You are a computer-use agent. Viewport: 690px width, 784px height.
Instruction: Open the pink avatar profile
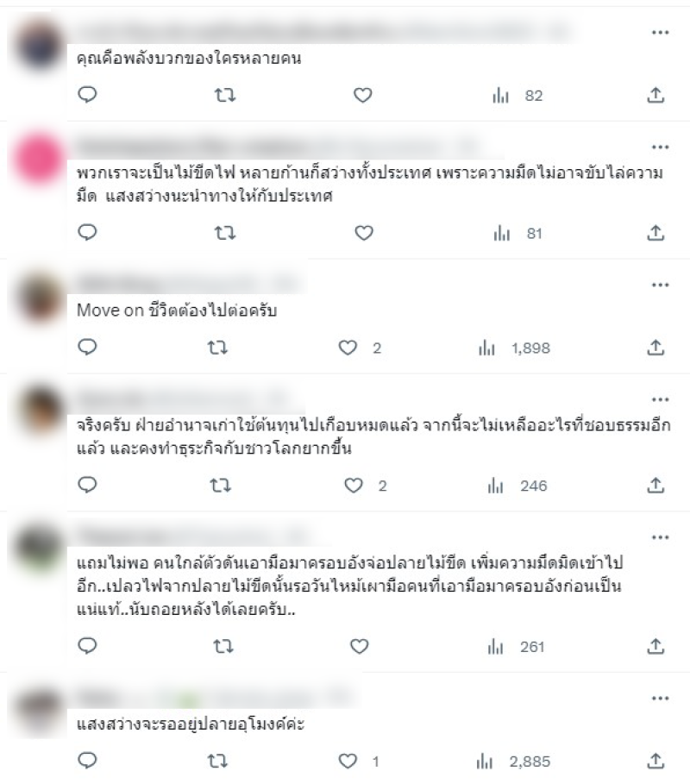[39, 159]
